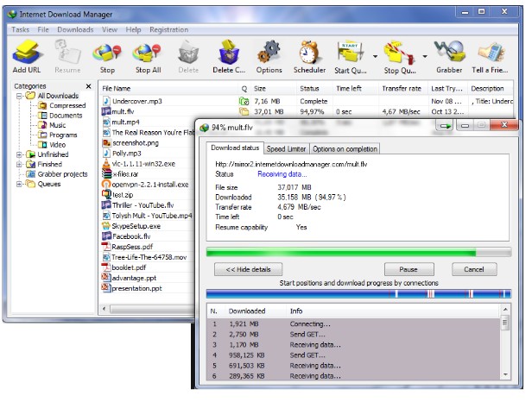Click the x-files.rar archive icon
Screen dimensions: 532x402
tap(106, 174)
